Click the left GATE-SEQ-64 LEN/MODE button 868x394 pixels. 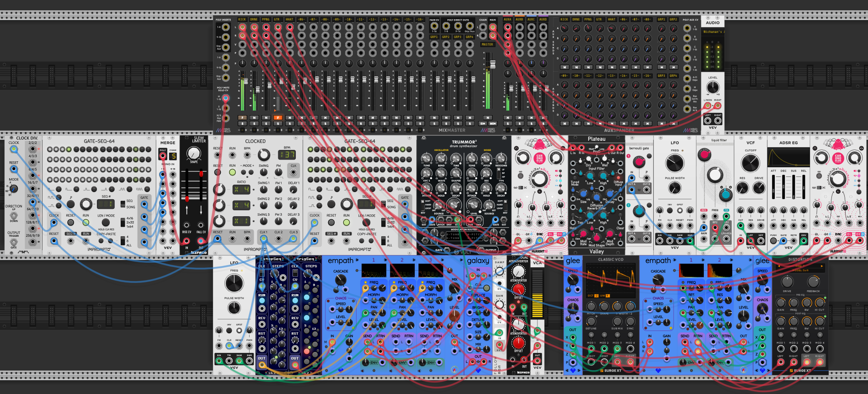click(x=106, y=222)
